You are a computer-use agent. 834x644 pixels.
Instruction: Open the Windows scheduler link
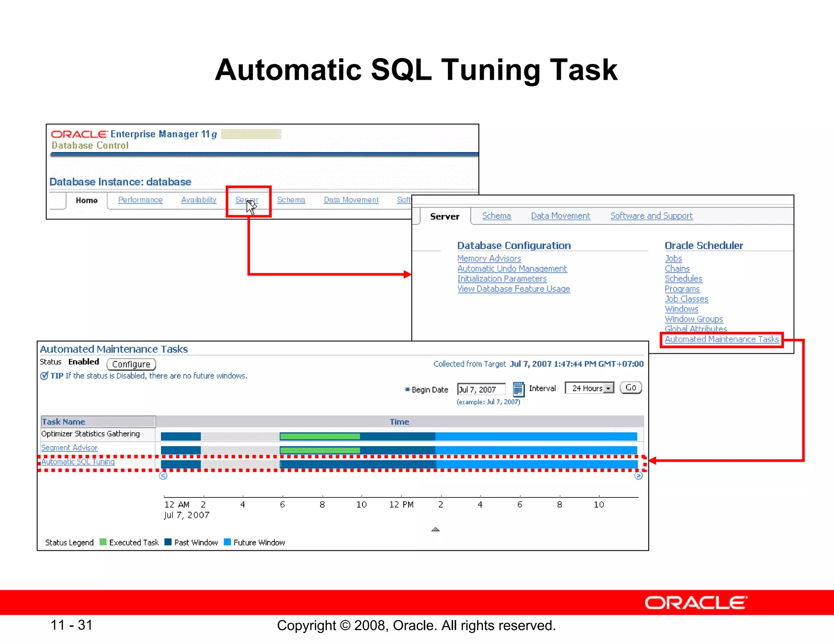681,309
